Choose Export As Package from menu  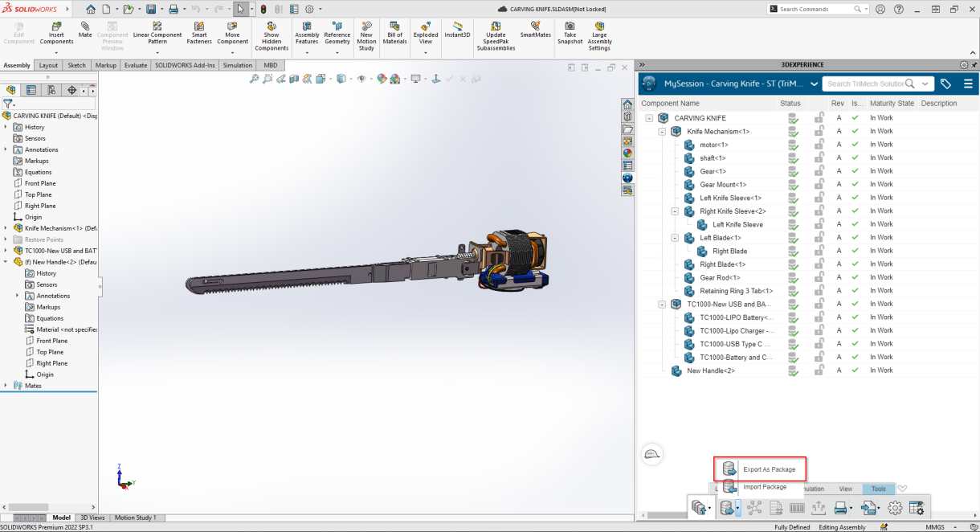760,469
